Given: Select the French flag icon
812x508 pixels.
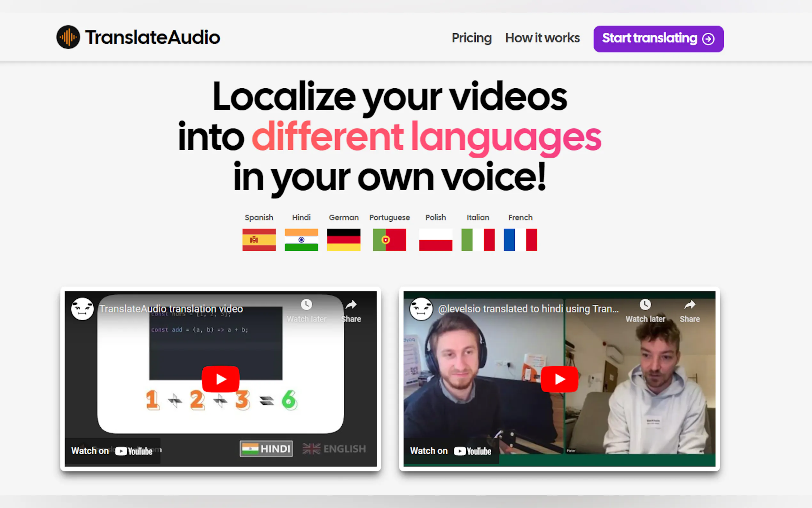Looking at the screenshot, I should click(x=520, y=240).
